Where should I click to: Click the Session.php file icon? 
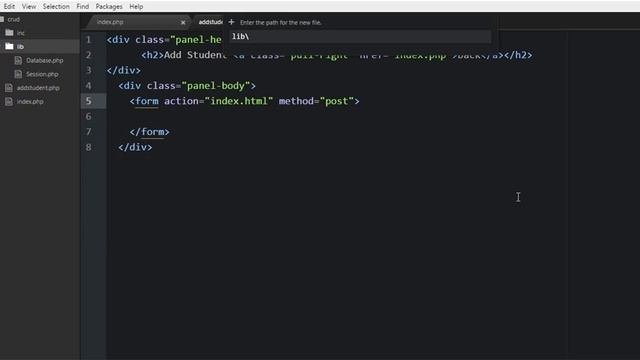(x=18, y=74)
